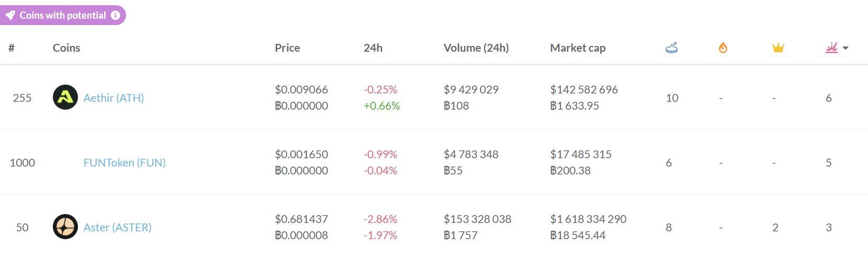Sort table by Market cap column
The width and height of the screenshot is (868, 259).
[577, 48]
